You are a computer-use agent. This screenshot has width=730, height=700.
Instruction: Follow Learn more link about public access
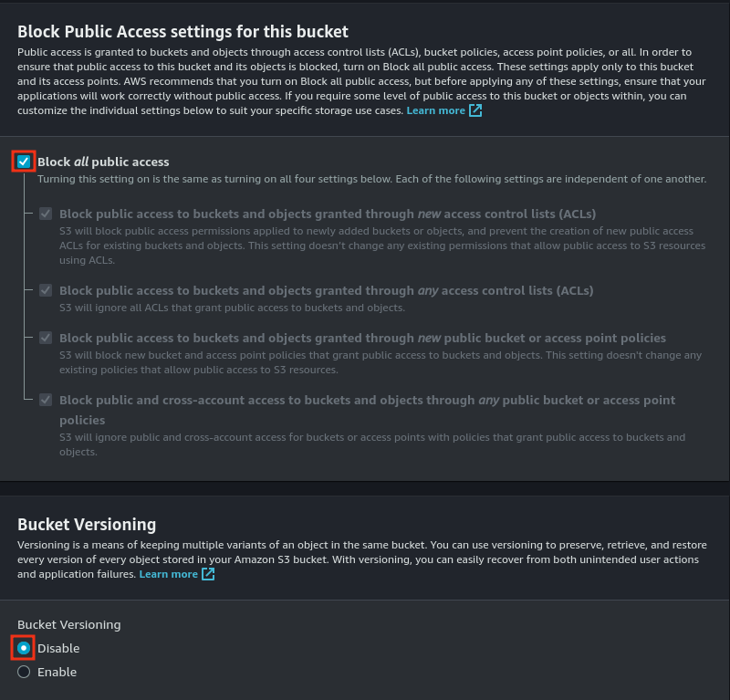(435, 110)
